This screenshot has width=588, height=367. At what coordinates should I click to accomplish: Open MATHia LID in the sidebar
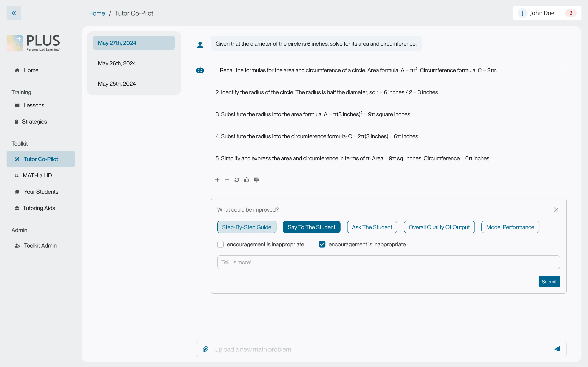[x=37, y=175]
